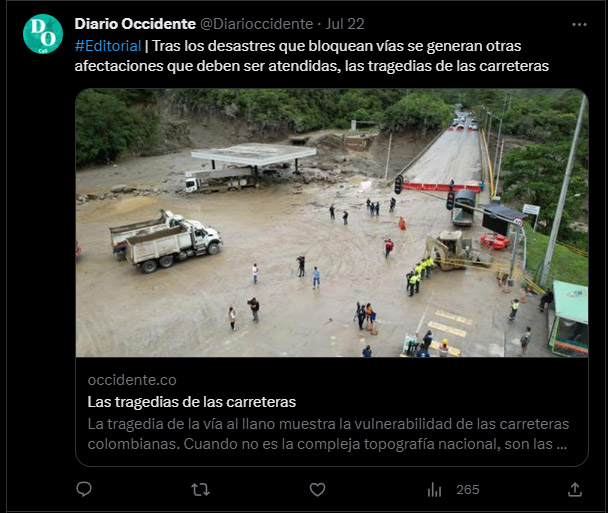Click the dump trucks in the photo
Image resolution: width=608 pixels, height=513 pixels.
tap(166, 240)
